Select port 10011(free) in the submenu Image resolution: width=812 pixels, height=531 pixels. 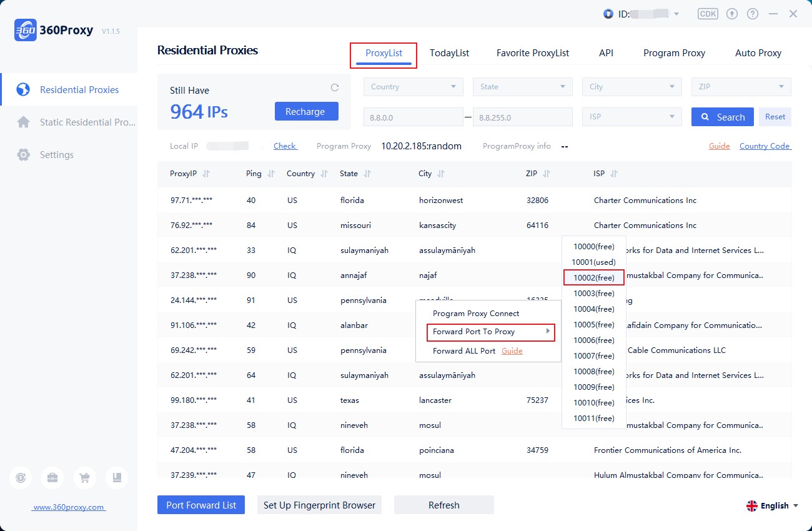click(x=594, y=419)
